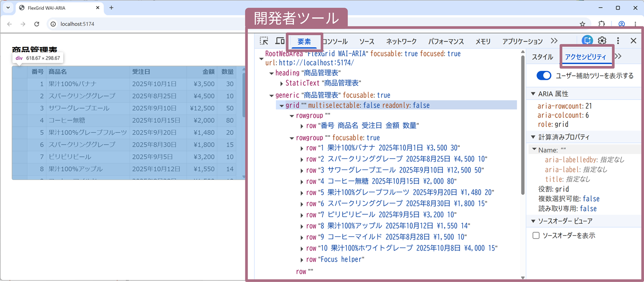Select row 3 サワーグレープエール in tree
Image resolution: width=644 pixels, height=282 pixels.
click(x=395, y=170)
